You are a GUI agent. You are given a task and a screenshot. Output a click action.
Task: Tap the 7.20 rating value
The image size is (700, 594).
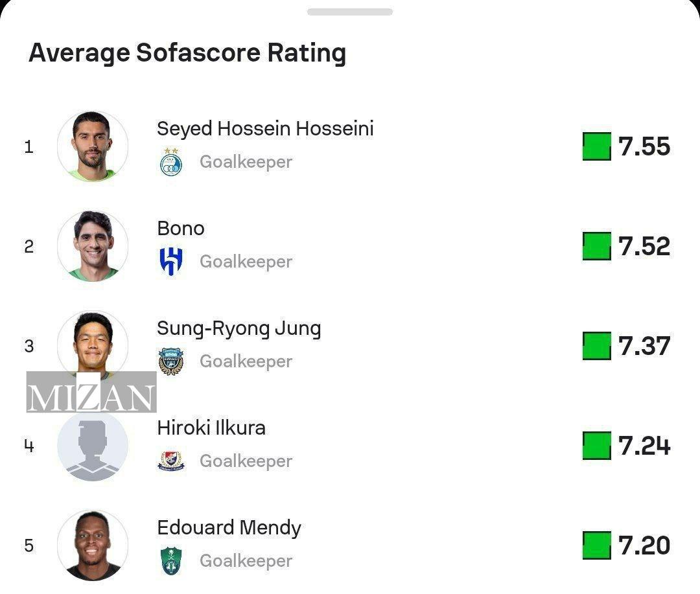tap(644, 545)
